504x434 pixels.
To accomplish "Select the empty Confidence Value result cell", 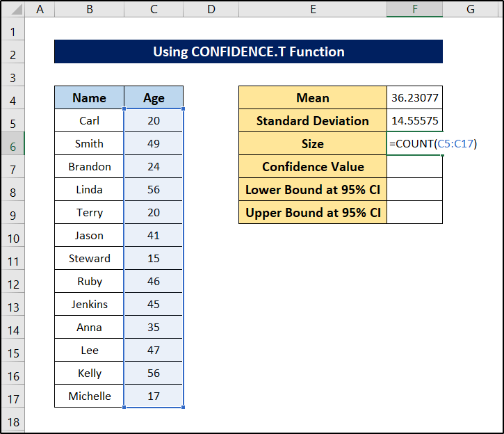I will 414,167.
